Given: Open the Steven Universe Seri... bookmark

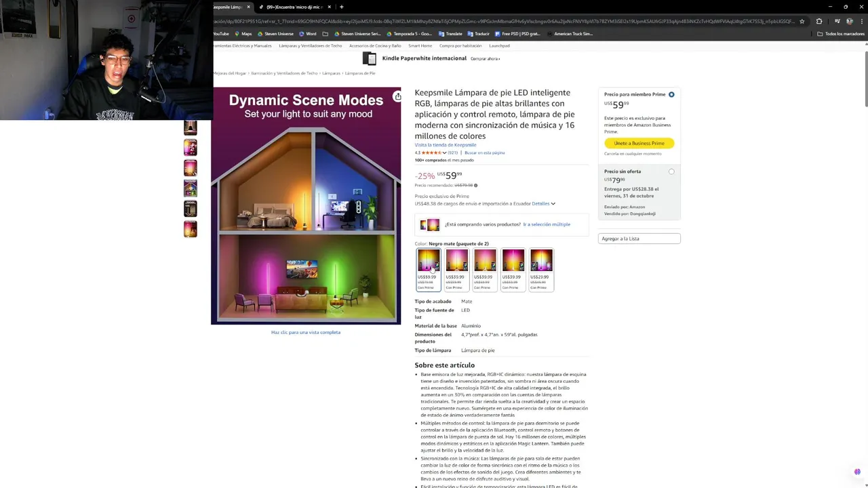Looking at the screenshot, I should click(x=357, y=34).
